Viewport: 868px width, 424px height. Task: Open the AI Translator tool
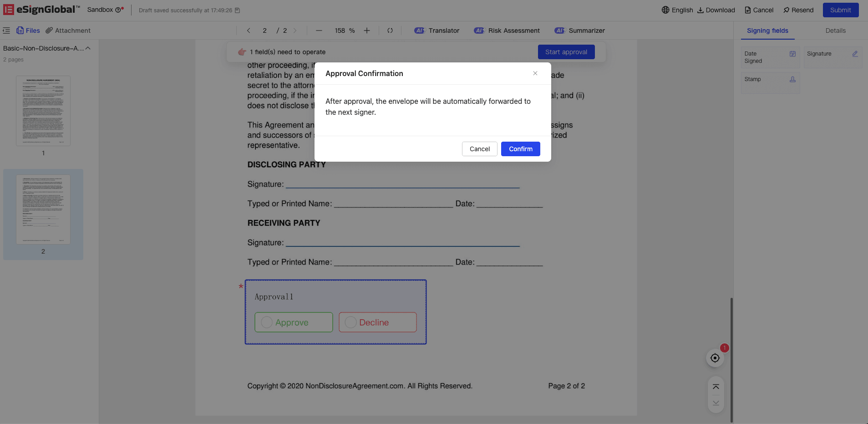click(x=437, y=31)
